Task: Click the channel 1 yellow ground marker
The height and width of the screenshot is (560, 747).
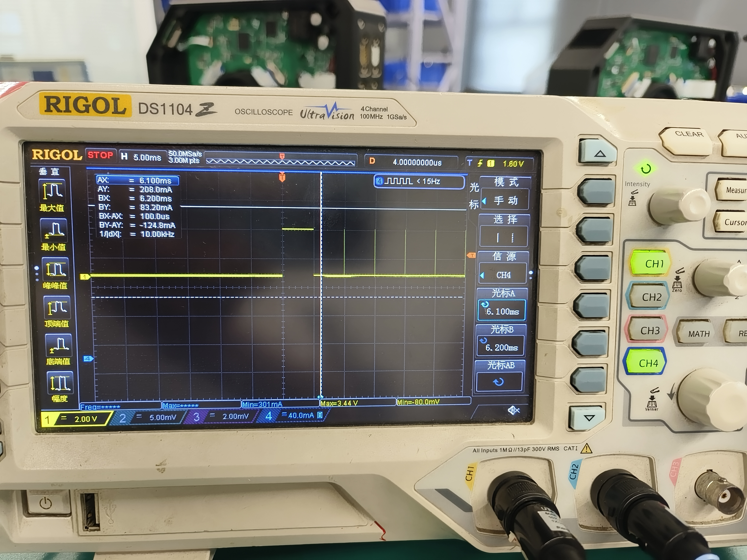Action: [85, 277]
